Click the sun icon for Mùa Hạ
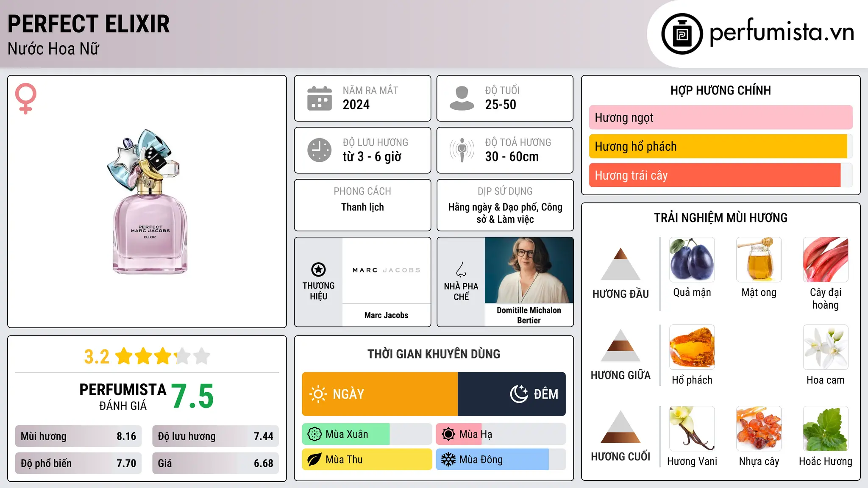This screenshot has height=488, width=868. (x=448, y=434)
